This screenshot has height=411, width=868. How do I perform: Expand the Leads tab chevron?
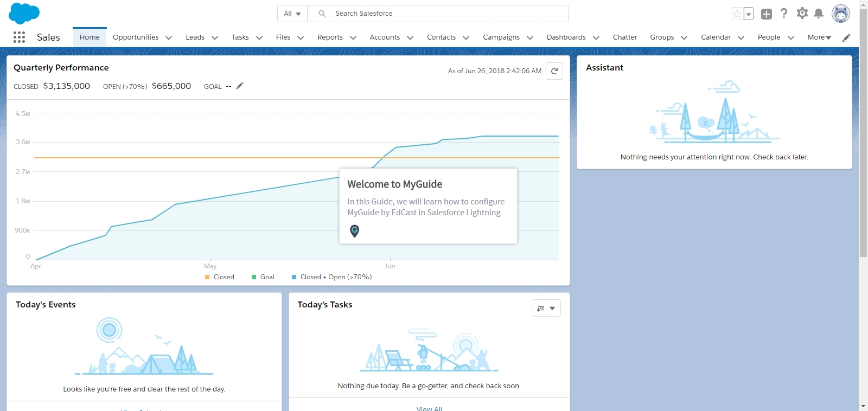point(215,38)
